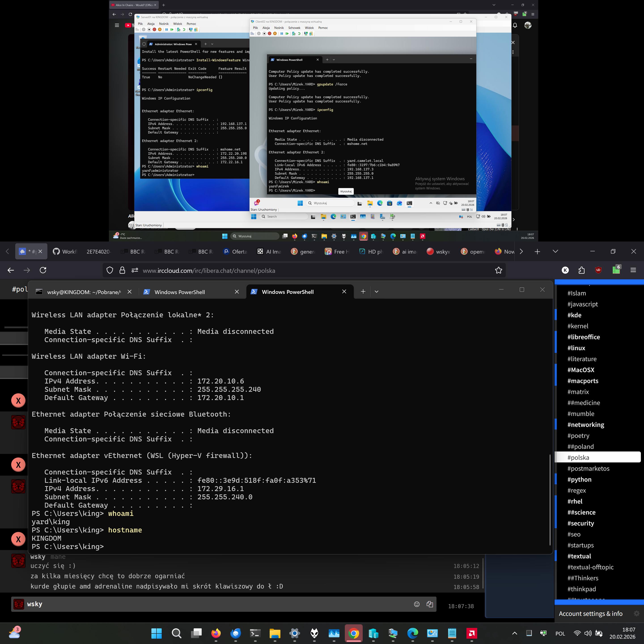The width and height of the screenshot is (644, 644).
Task: Toggle the volume icon in system tray
Action: (588, 633)
